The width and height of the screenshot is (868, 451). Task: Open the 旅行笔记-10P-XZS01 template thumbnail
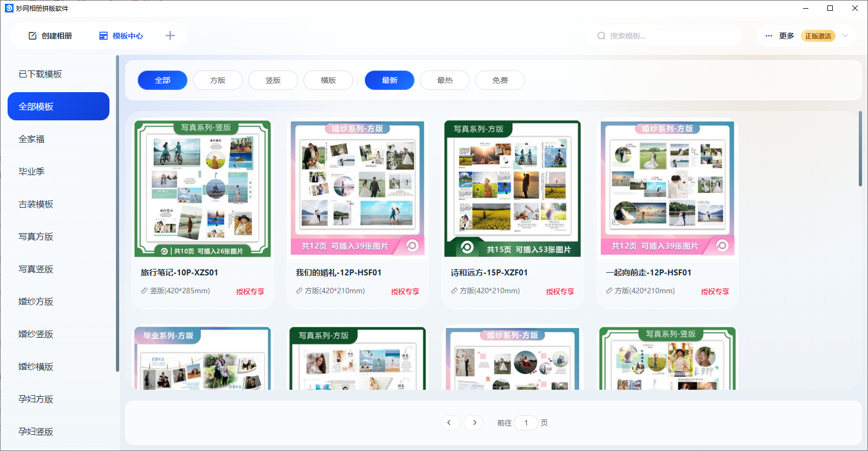203,189
